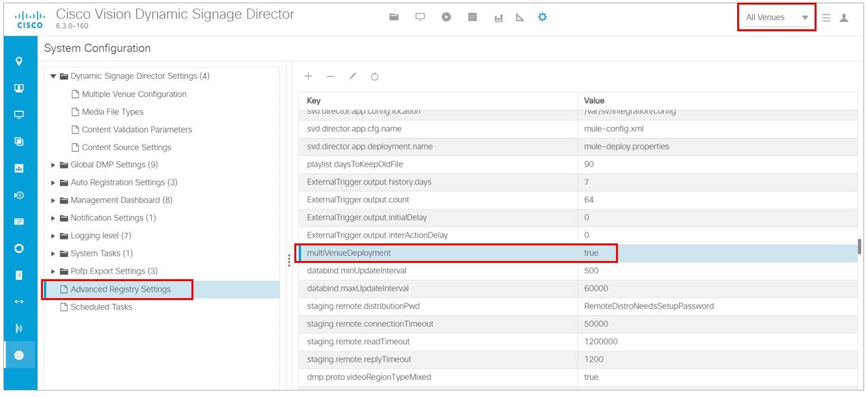Remove selected registry entry with the minus icon
Image resolution: width=868 pixels, height=397 pixels.
tap(329, 76)
